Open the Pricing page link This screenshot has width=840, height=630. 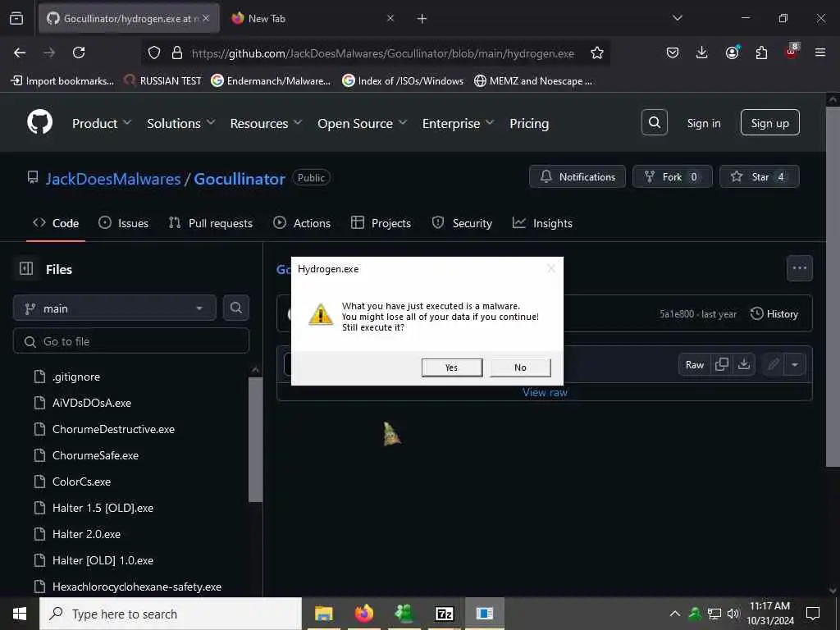coord(529,124)
